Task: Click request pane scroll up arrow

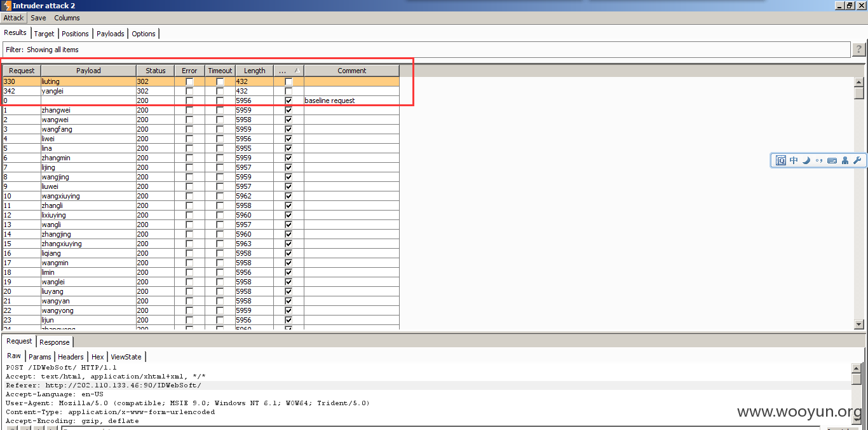Action: point(857,368)
